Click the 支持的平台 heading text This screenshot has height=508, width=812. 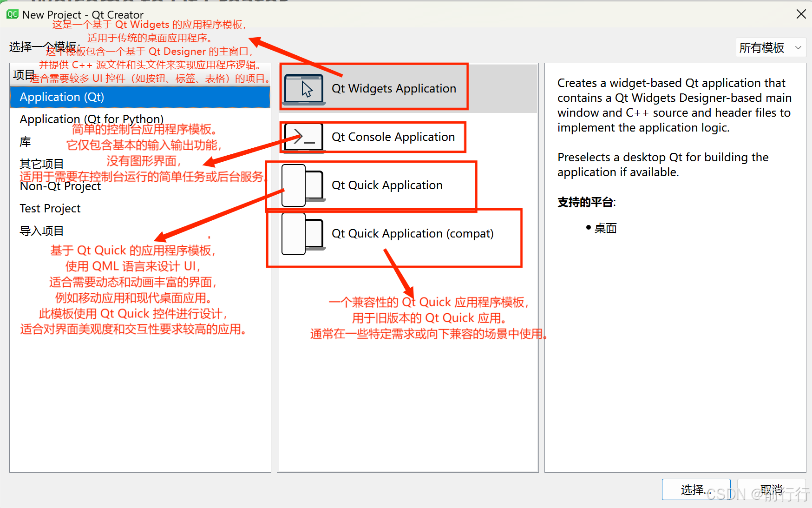tap(586, 202)
